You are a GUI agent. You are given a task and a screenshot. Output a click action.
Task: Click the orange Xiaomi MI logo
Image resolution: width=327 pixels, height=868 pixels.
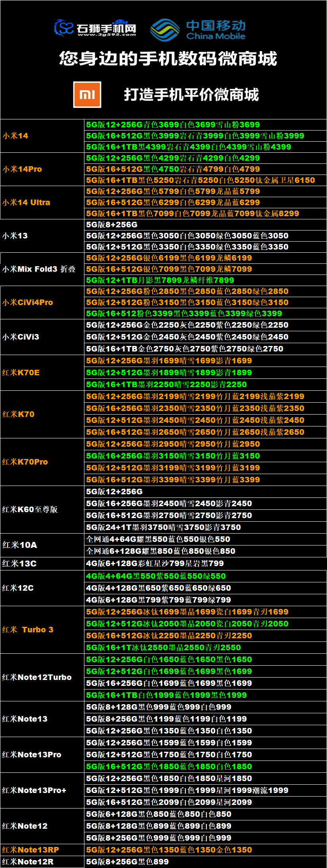(x=87, y=94)
